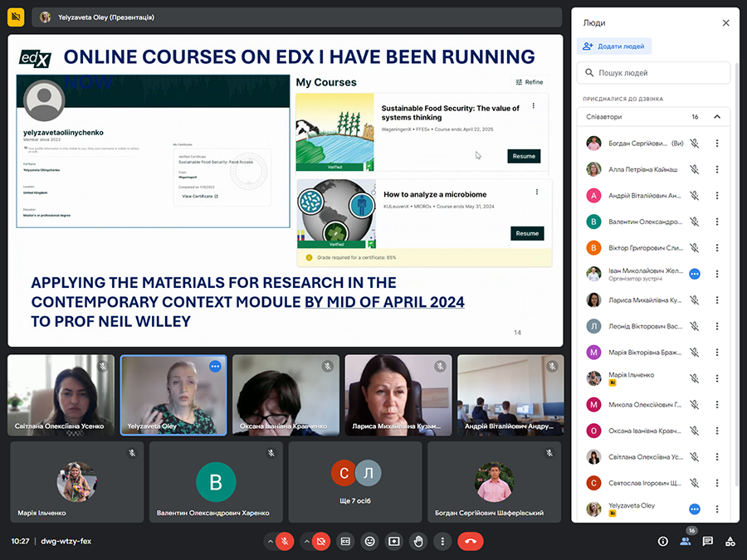Open more options in the call bar
The image size is (747, 560).
pyautogui.click(x=442, y=542)
